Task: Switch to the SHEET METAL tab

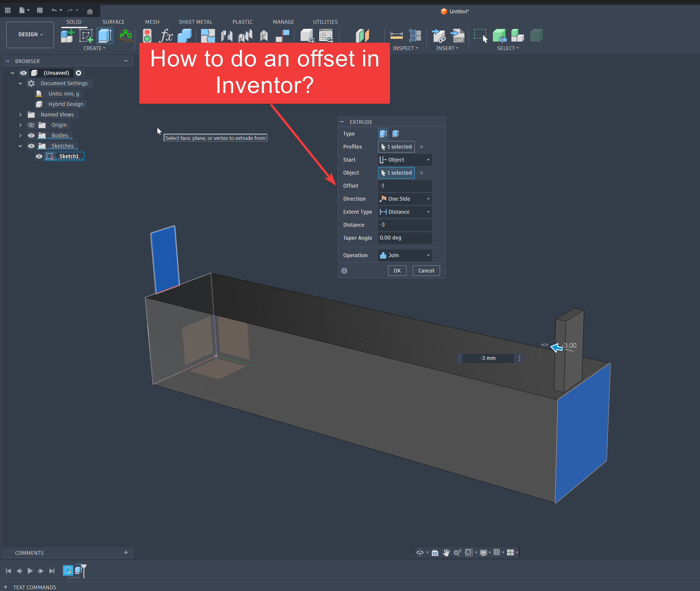Action: point(196,22)
